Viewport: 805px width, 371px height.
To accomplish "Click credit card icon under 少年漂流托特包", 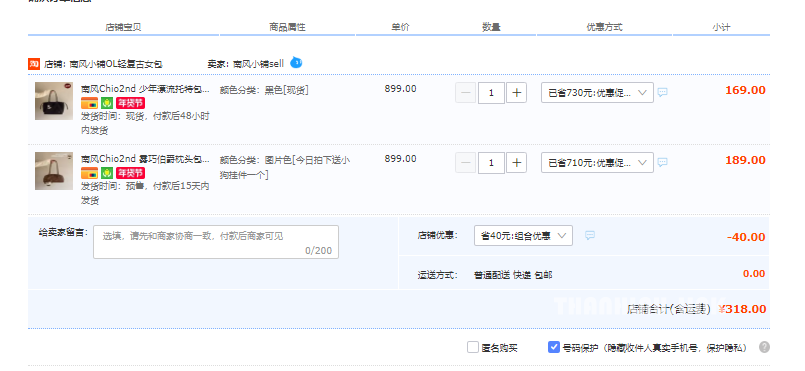I will click(x=89, y=103).
